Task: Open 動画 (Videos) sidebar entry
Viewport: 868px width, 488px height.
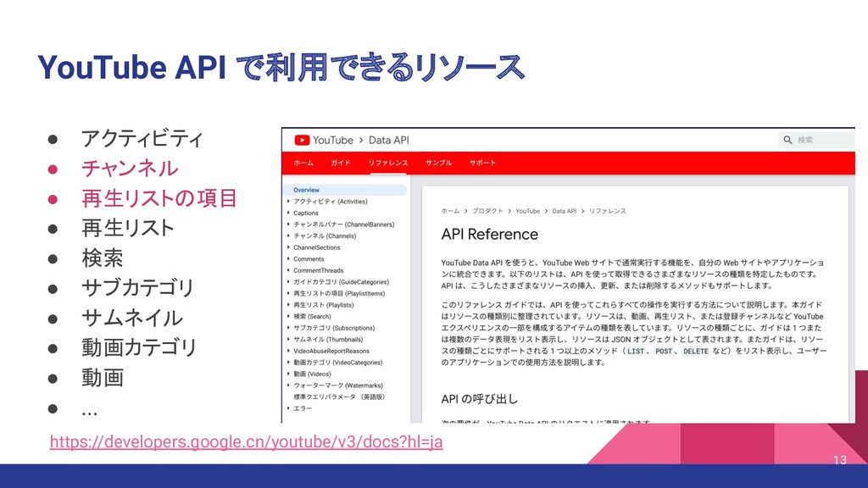Action: (312, 374)
